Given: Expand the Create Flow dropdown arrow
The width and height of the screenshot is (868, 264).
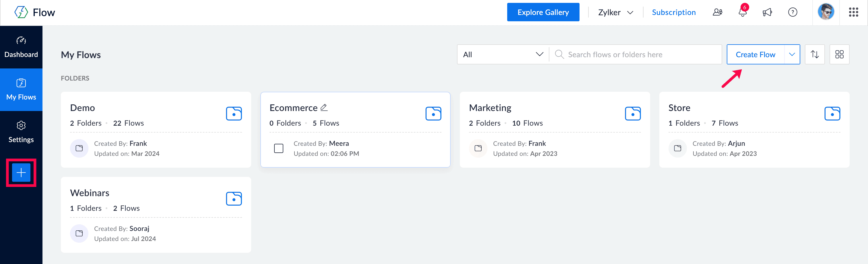Looking at the screenshot, I should pyautogui.click(x=792, y=54).
